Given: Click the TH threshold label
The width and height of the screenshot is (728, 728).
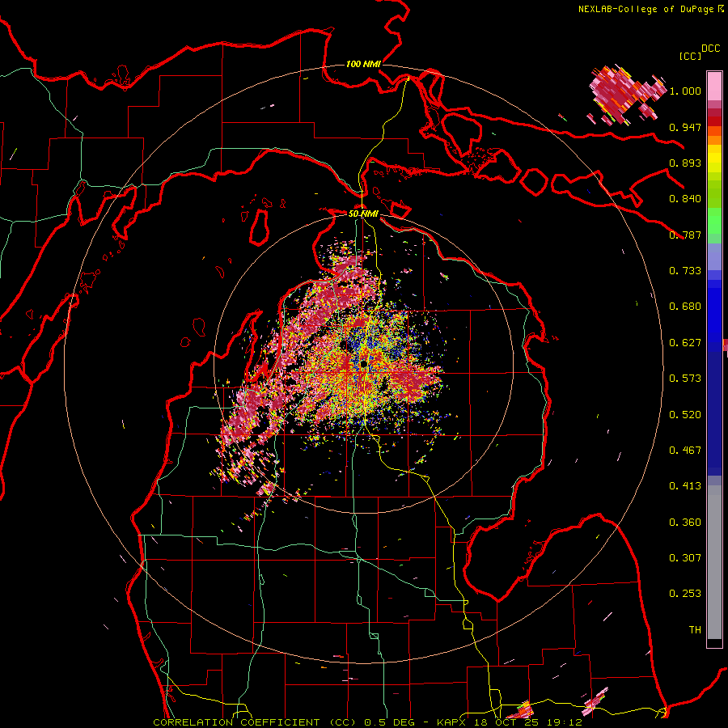Looking at the screenshot, I should (x=695, y=630).
